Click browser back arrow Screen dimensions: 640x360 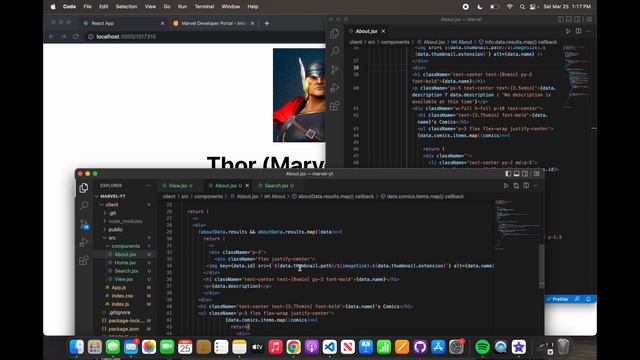pyautogui.click(x=51, y=36)
